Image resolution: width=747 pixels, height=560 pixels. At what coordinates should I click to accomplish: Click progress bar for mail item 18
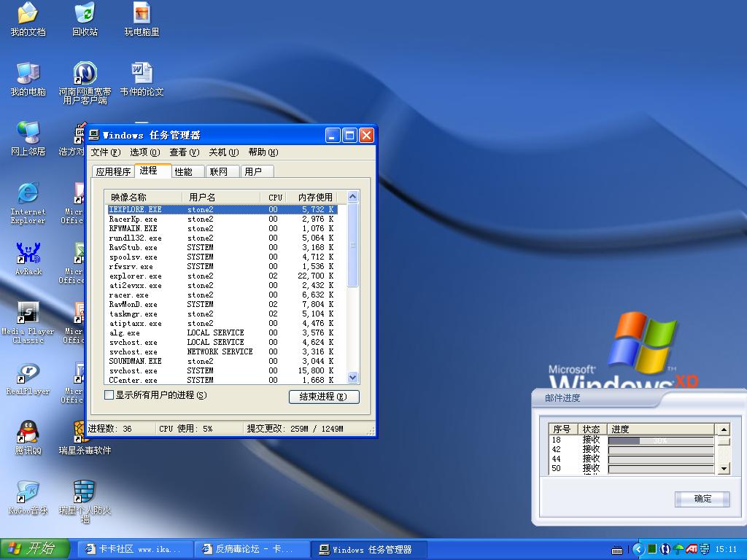pyautogui.click(x=660, y=440)
